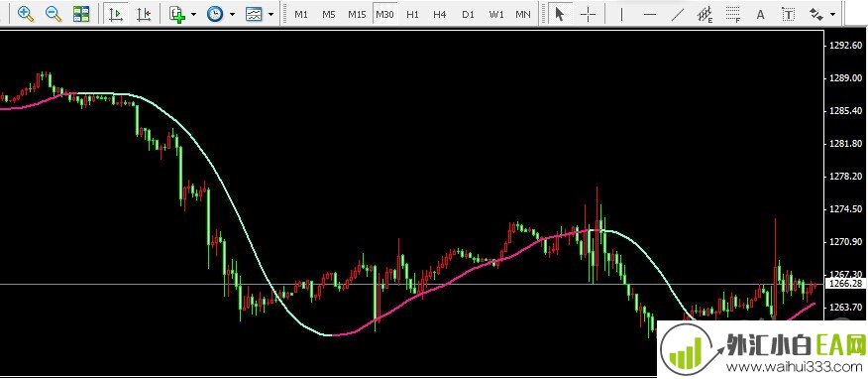The height and width of the screenshot is (379, 868).
Task: Select the crosshair tool
Action: click(588, 15)
